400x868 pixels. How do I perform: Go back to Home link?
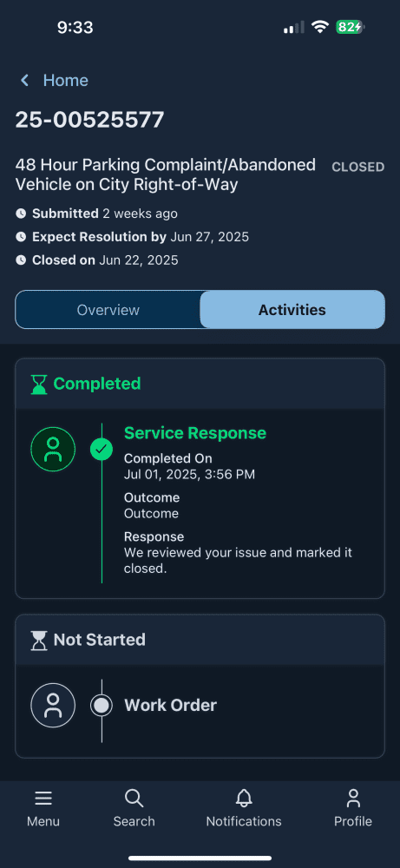65,81
